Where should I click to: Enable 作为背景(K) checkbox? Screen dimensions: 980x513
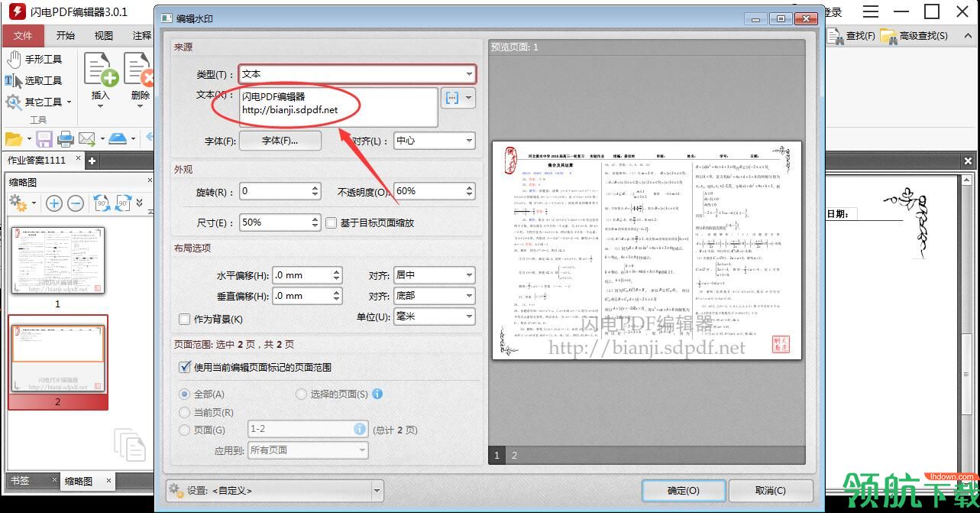coord(184,319)
